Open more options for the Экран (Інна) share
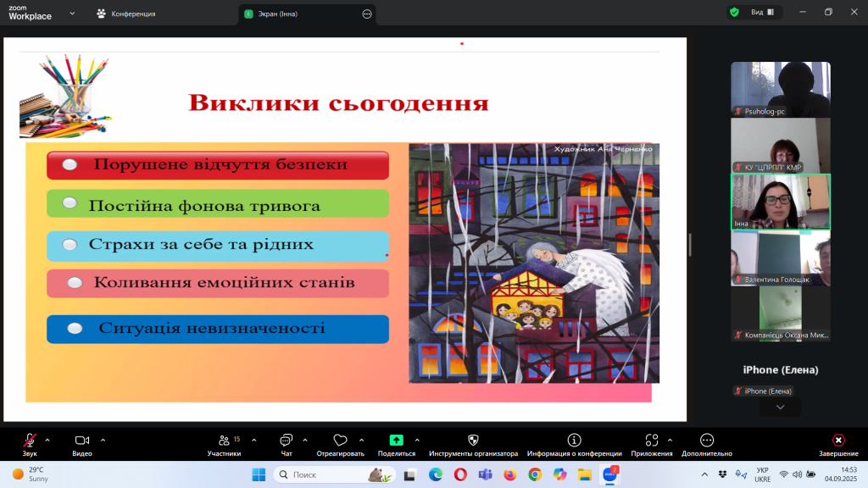 [x=367, y=14]
